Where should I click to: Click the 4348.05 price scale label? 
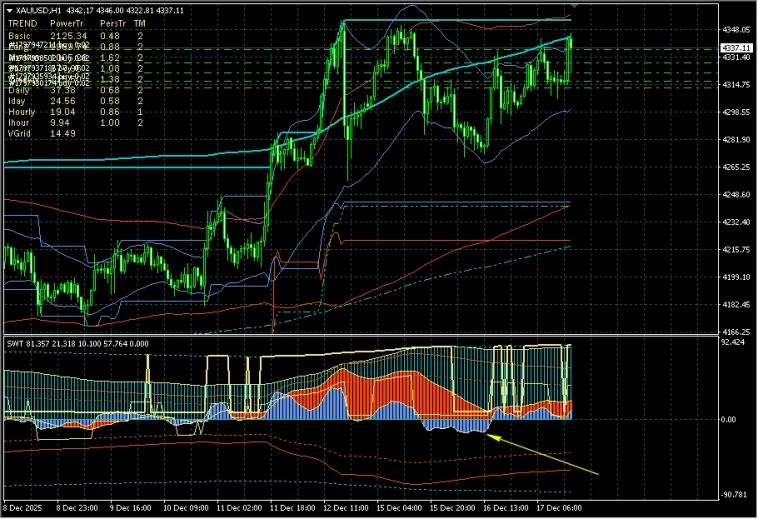[x=736, y=30]
